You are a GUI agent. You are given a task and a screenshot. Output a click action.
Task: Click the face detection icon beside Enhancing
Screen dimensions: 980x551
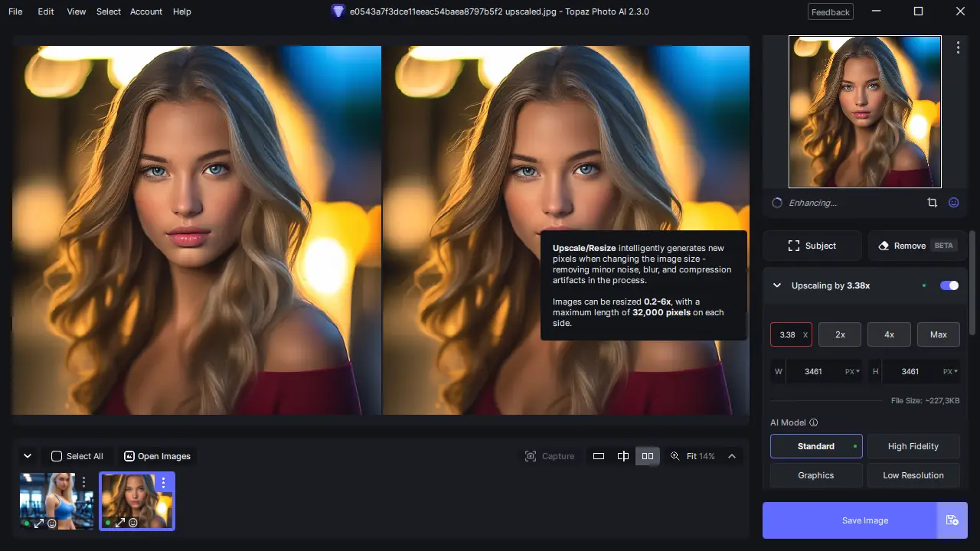point(953,202)
